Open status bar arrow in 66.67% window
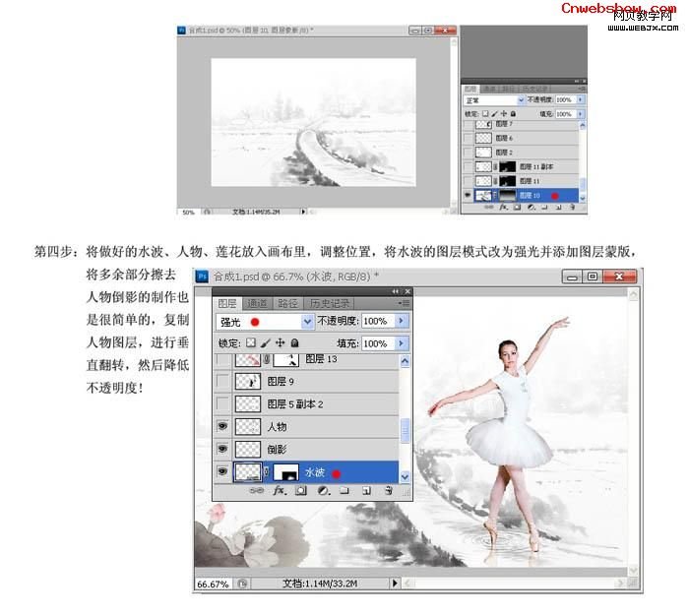Viewport: 689px width, 616px height. click(x=395, y=584)
